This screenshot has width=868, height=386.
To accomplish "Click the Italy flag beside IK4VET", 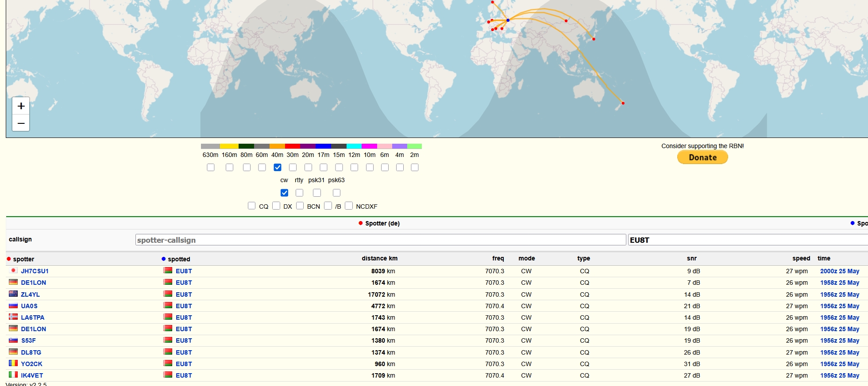I will tap(13, 375).
